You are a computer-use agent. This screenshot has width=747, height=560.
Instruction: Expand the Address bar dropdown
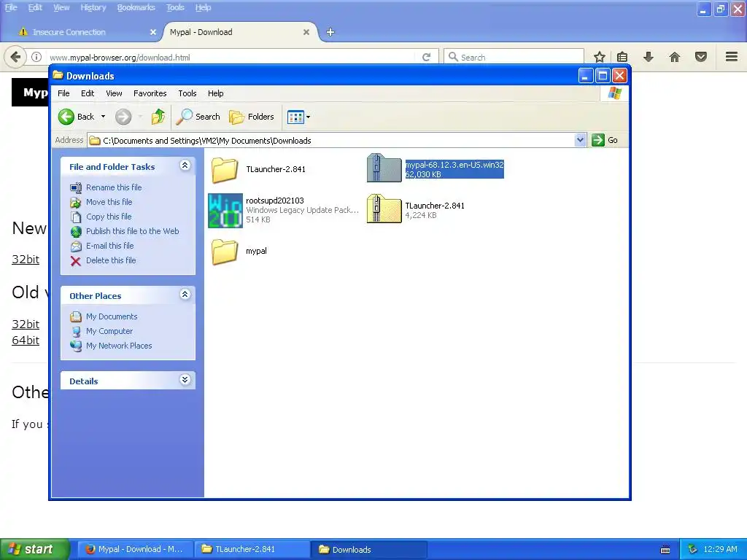point(580,140)
